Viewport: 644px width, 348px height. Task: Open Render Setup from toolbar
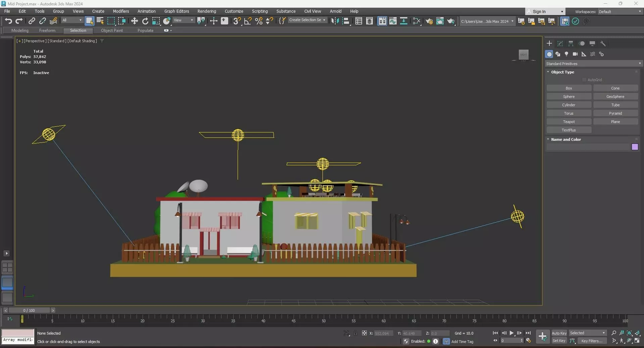coord(429,21)
